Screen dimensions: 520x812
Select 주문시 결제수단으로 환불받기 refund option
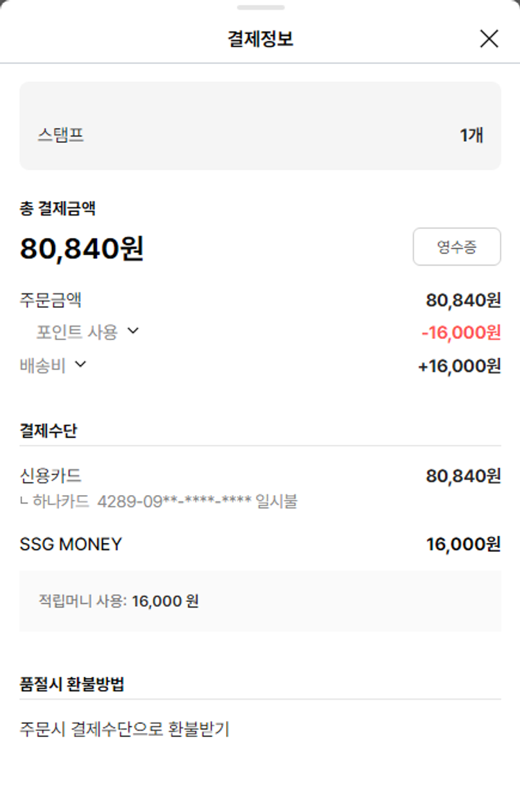coord(125,729)
